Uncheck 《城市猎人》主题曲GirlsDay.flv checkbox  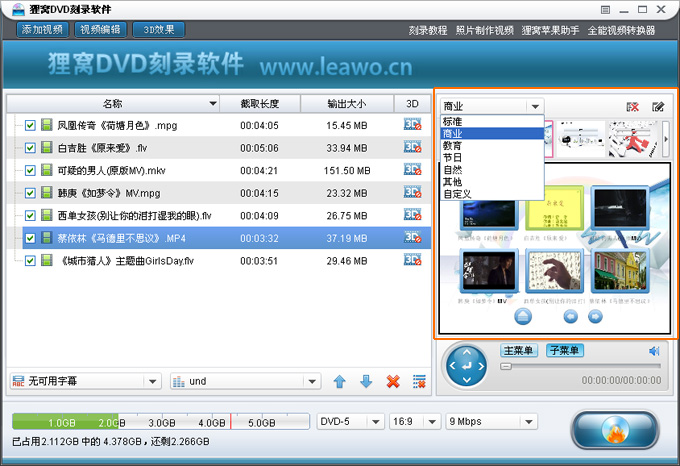(x=30, y=261)
